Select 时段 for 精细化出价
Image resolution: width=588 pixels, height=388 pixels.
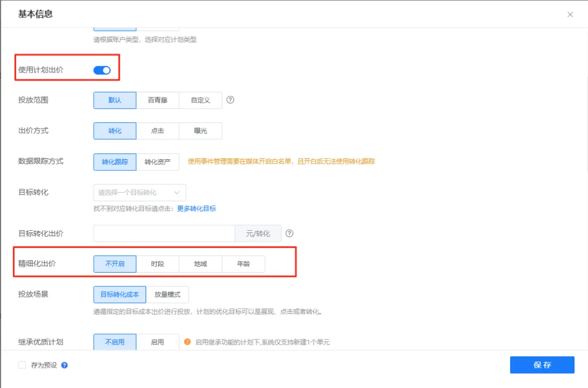pyautogui.click(x=157, y=264)
